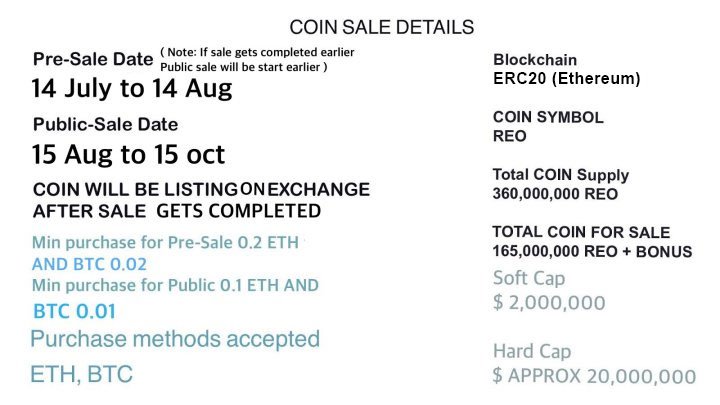Click the ETH, BTC payment methods text
This screenshot has height=405, width=720.
pos(81,374)
